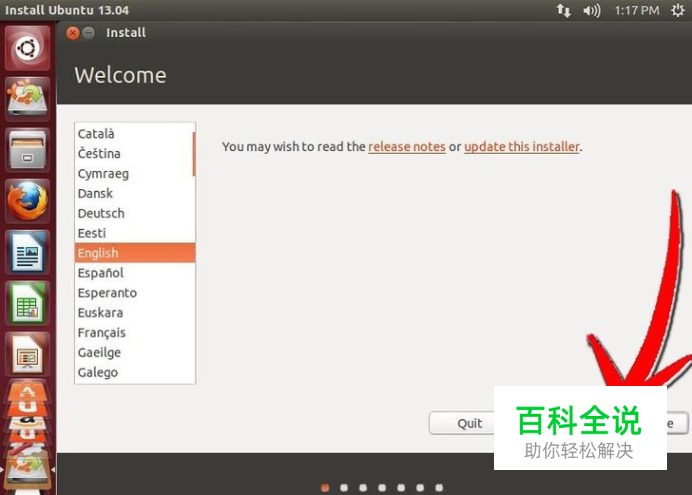Viewport: 692px width, 495px height.
Task: Select Čeština in the language list
Action: [135, 154]
